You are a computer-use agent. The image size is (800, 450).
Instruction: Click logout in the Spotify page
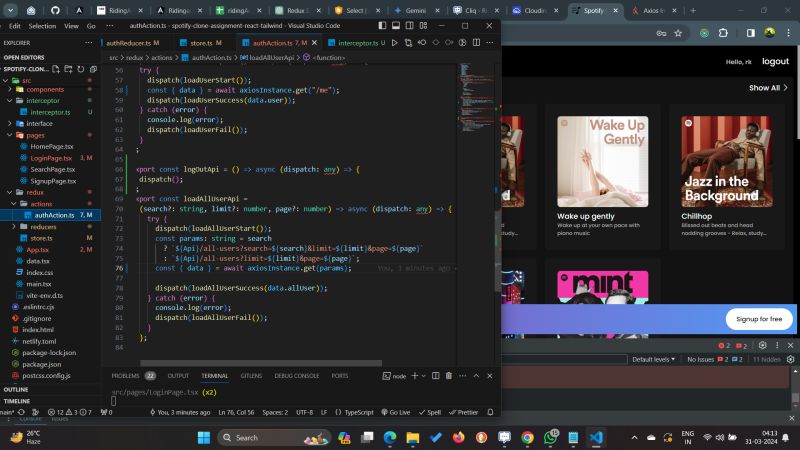[775, 61]
